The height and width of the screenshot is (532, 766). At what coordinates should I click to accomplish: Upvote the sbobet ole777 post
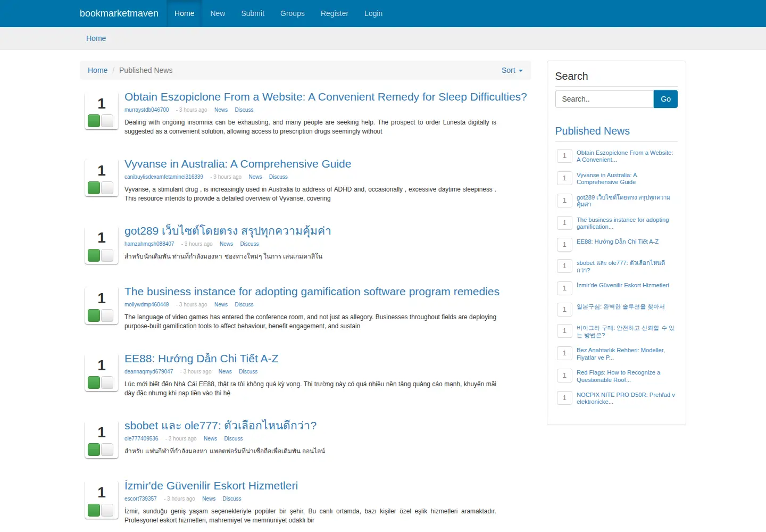(x=94, y=450)
